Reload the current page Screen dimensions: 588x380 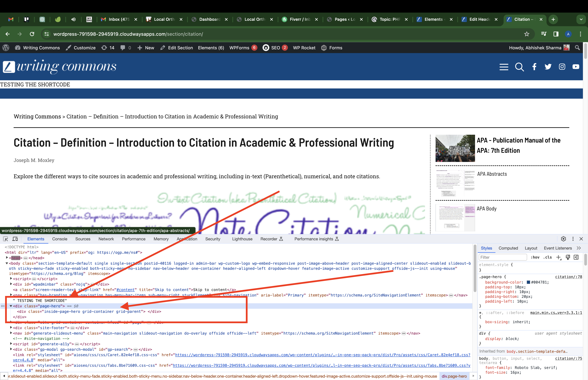coord(32,34)
